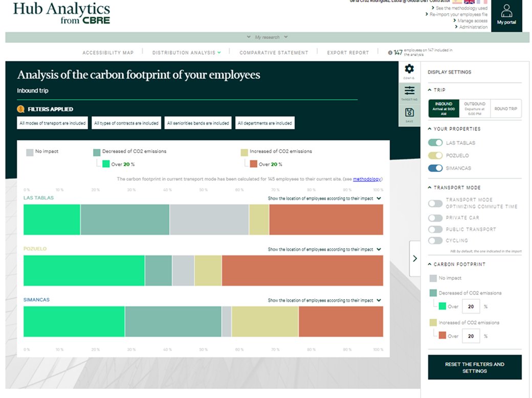Expand employee location for Simancas

point(324,300)
